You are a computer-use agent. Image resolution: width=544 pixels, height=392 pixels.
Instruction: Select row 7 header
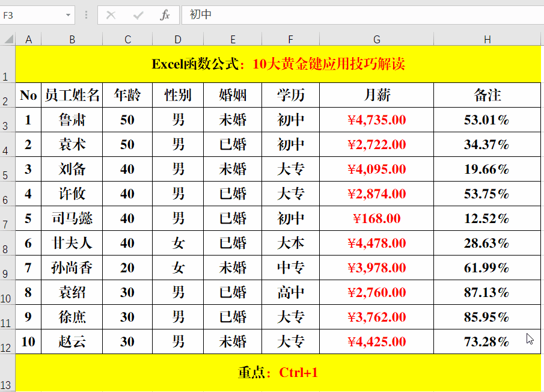click(7, 218)
